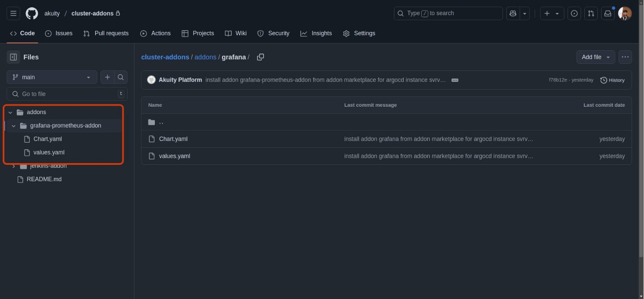Viewport: 644px width, 299px height.
Task: View the commit History
Action: point(612,80)
